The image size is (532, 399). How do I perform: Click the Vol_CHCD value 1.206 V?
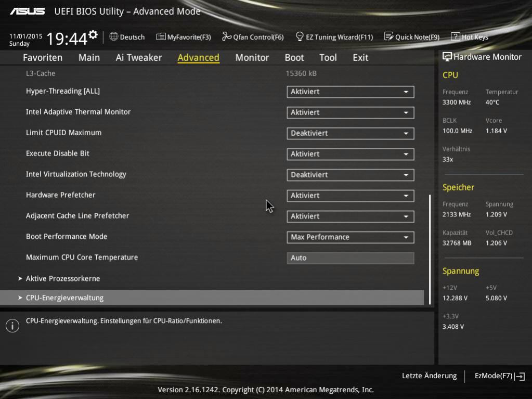click(x=496, y=243)
